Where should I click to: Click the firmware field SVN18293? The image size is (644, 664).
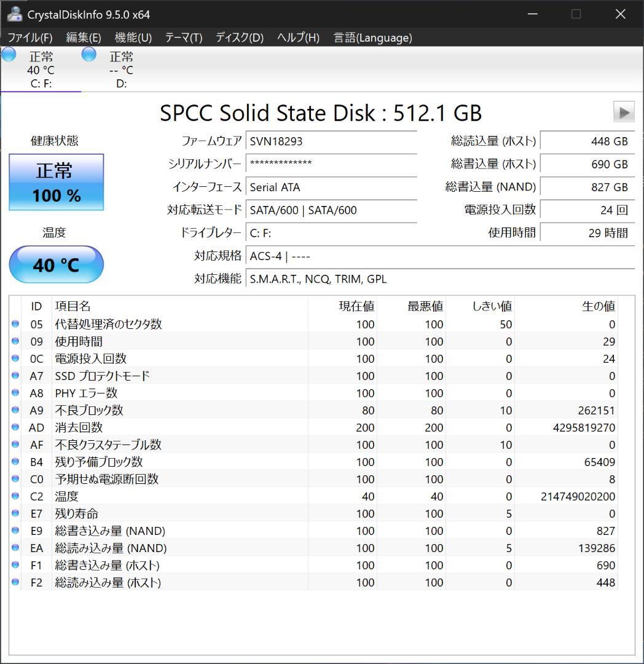coord(331,141)
